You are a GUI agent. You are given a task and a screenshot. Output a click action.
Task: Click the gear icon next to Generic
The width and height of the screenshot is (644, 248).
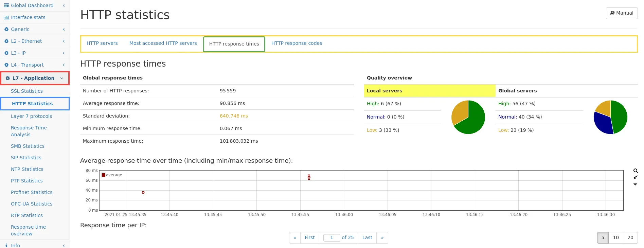pyautogui.click(x=6, y=29)
